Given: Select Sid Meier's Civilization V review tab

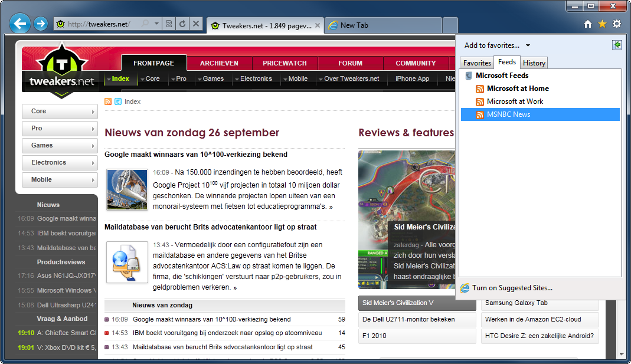Looking at the screenshot, I should (x=417, y=303).
